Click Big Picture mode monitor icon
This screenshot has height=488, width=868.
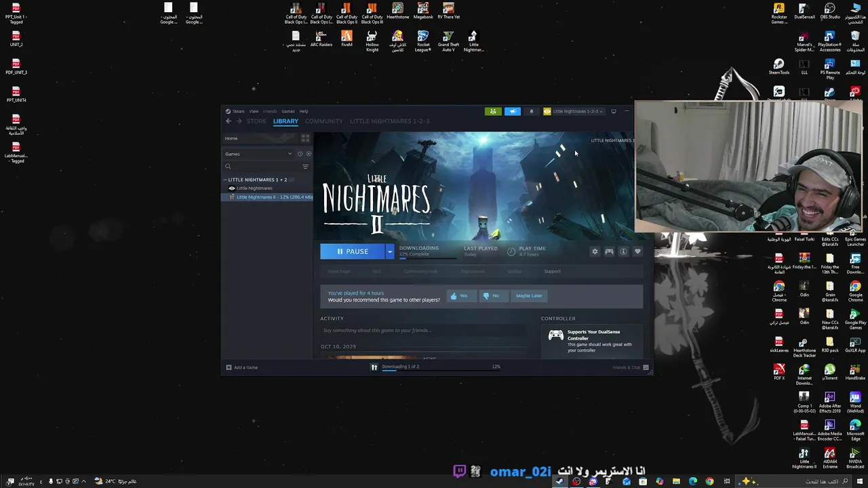tap(614, 111)
